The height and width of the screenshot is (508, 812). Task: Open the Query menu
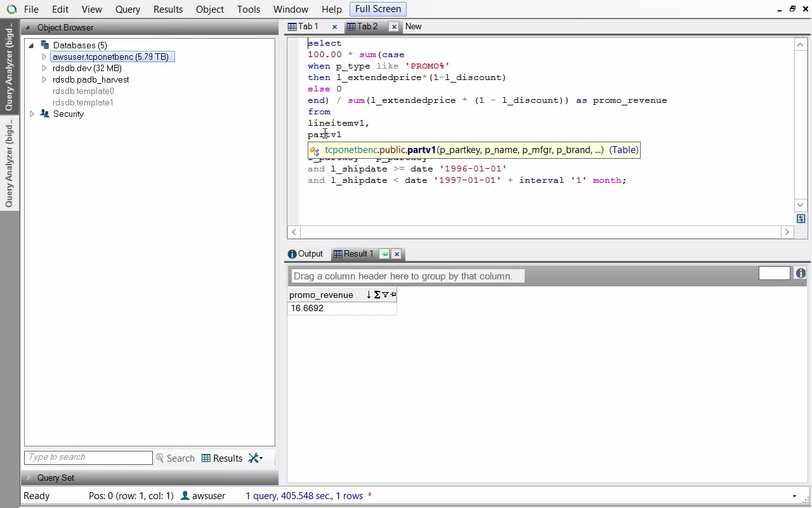[128, 10]
